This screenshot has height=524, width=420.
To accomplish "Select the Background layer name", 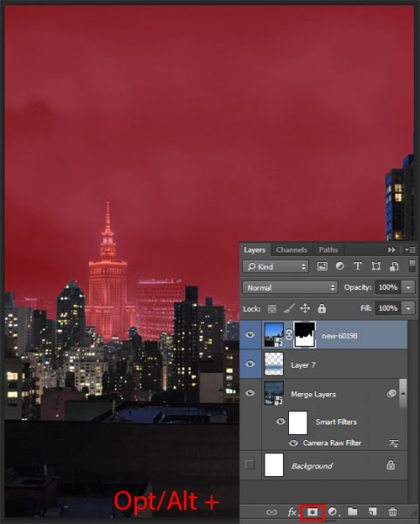I will [312, 465].
